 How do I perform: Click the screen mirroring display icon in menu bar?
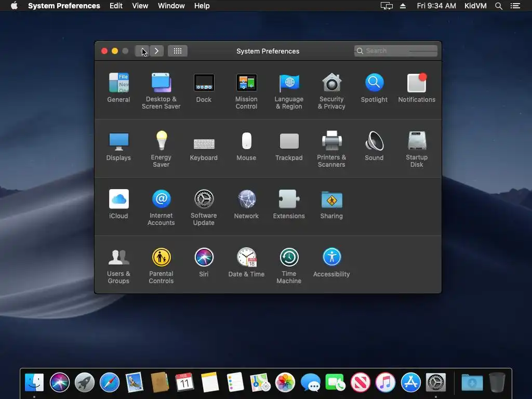click(x=387, y=6)
